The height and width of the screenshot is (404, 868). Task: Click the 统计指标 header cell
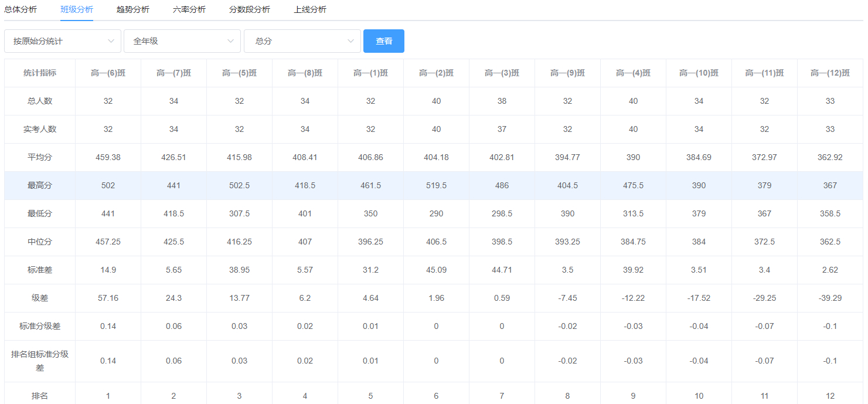40,73
